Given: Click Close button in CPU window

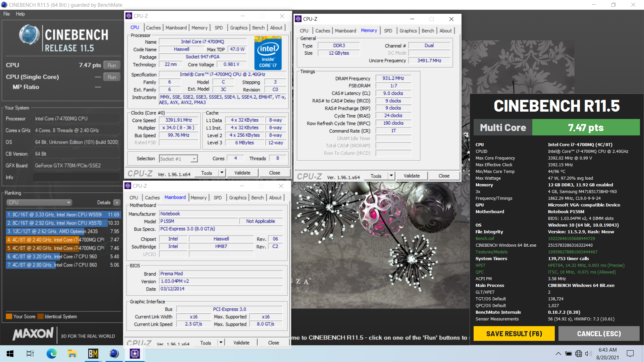Looking at the screenshot, I should point(274,173).
